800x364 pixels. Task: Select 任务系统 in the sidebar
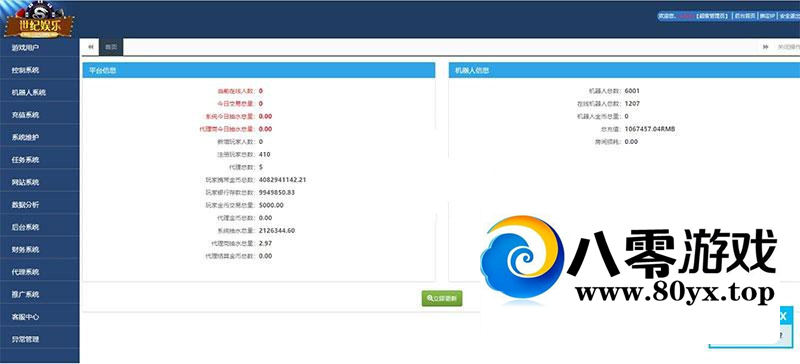39,160
